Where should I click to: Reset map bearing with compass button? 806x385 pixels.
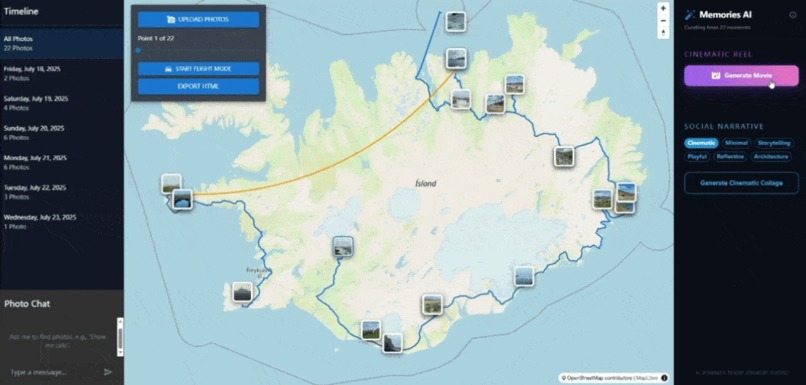pyautogui.click(x=663, y=32)
